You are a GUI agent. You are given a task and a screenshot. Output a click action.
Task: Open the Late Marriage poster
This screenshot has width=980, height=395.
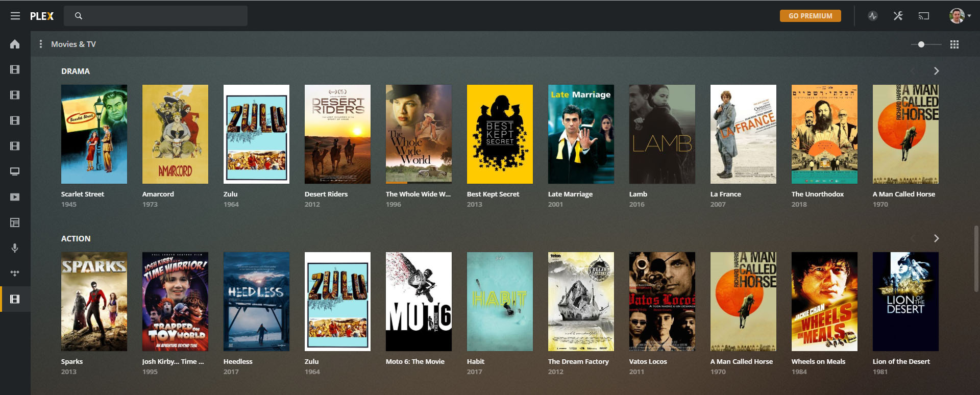(x=581, y=134)
